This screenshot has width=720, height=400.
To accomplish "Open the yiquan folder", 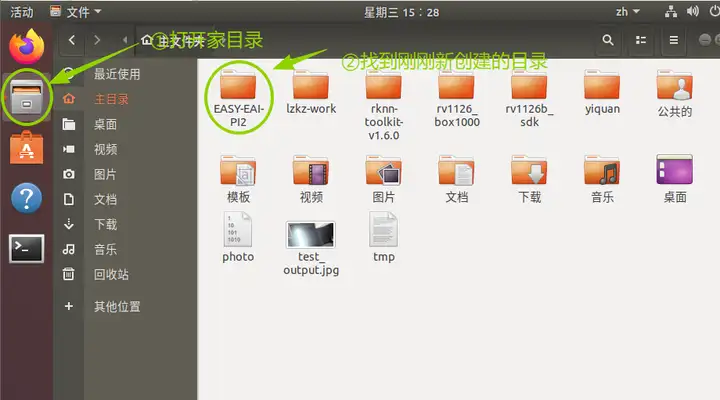I will pyautogui.click(x=602, y=92).
